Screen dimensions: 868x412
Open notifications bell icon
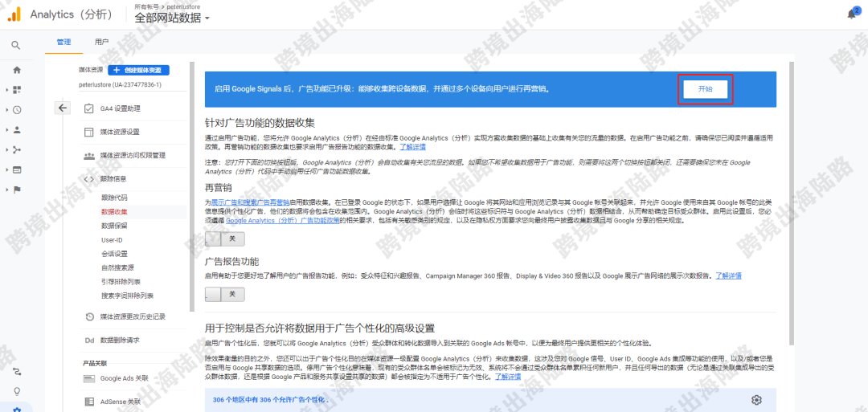pyautogui.click(x=852, y=14)
